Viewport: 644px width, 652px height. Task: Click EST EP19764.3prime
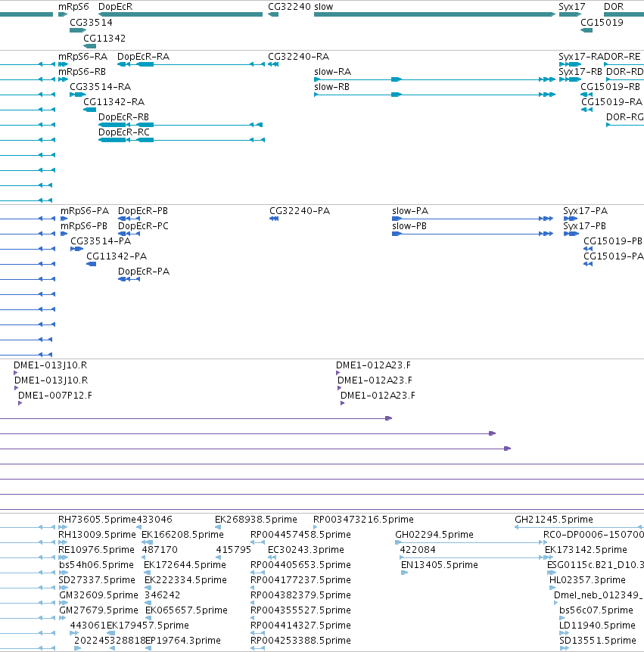coord(183,641)
